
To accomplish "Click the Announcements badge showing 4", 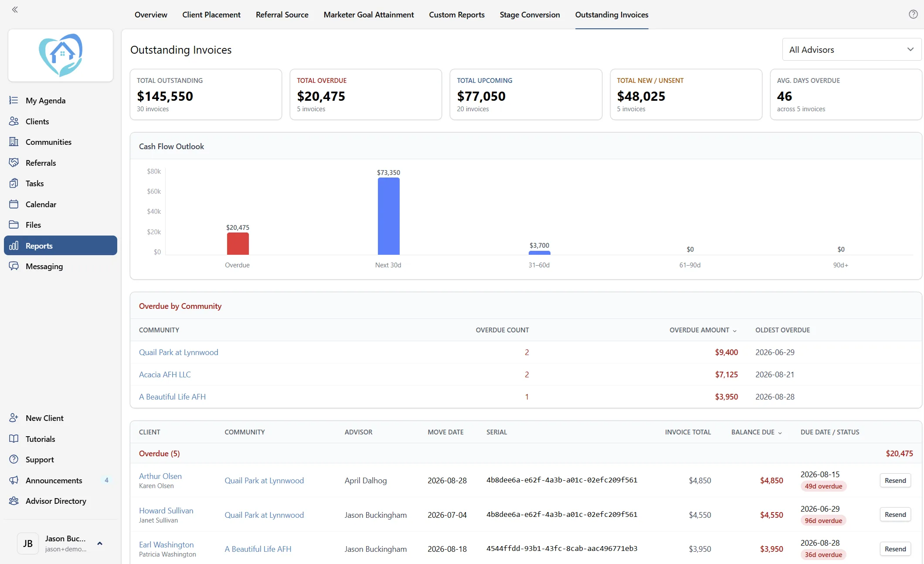I will pos(107,480).
